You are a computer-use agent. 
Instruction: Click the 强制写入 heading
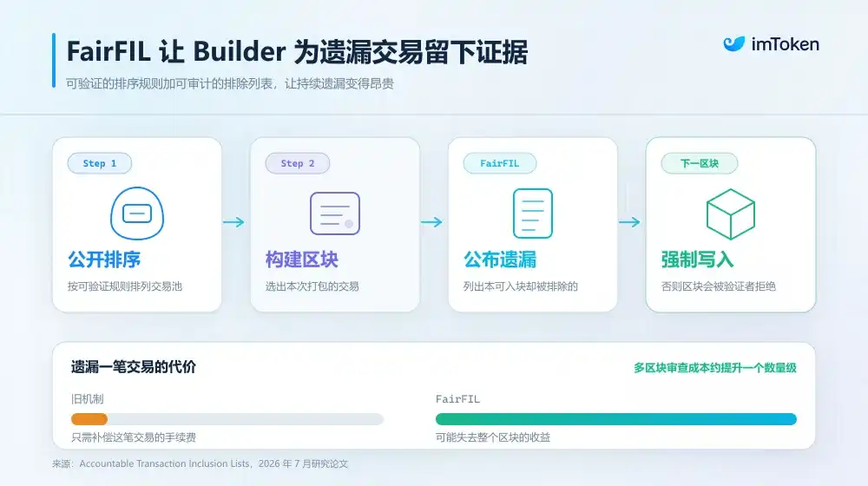(x=698, y=259)
